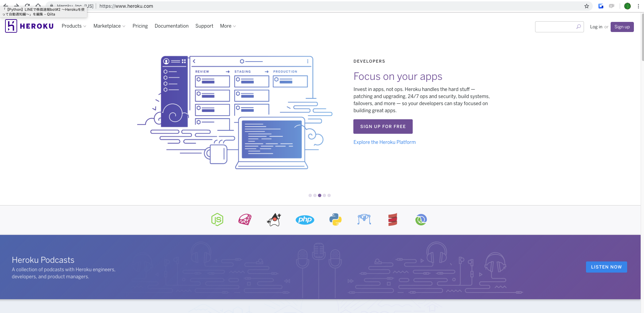Open Explore the Heroku Platform link
Image resolution: width=644 pixels, height=313 pixels.
point(384,142)
